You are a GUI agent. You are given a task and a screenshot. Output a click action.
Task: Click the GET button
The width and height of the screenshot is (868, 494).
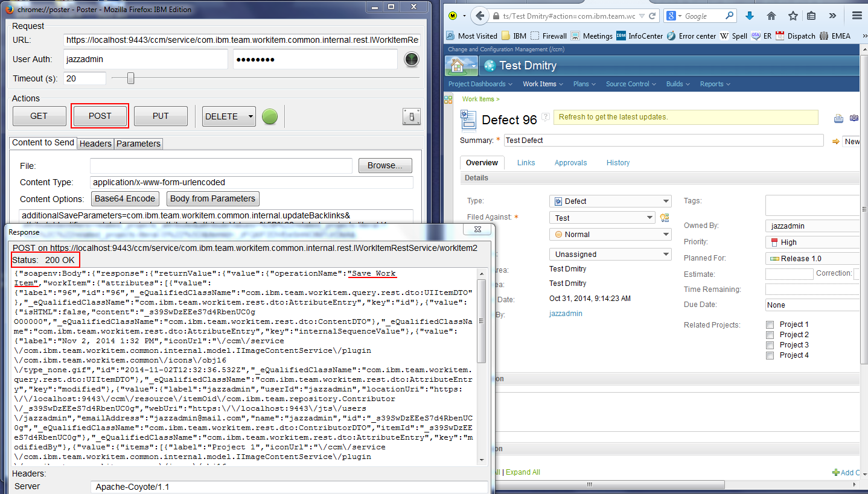click(x=39, y=116)
